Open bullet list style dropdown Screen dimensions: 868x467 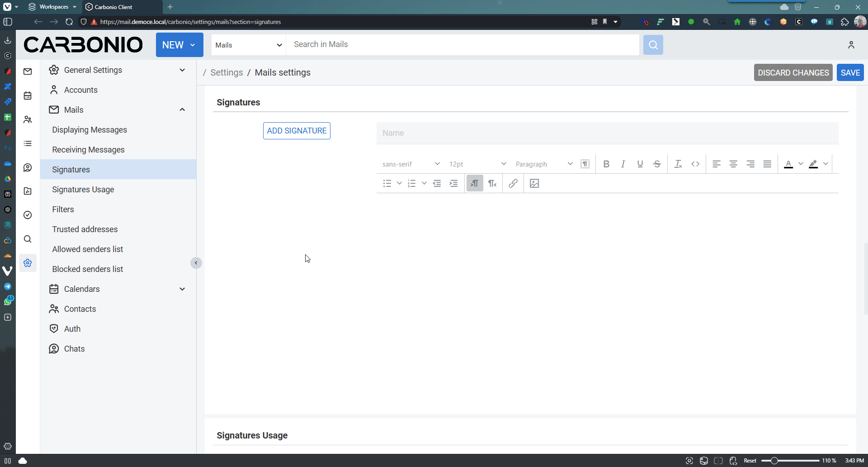(x=399, y=183)
